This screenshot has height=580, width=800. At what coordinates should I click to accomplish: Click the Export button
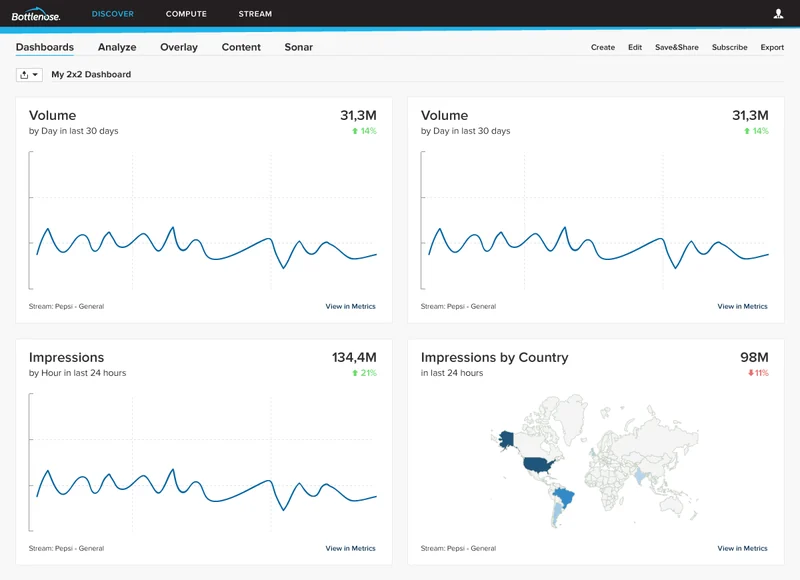click(772, 47)
